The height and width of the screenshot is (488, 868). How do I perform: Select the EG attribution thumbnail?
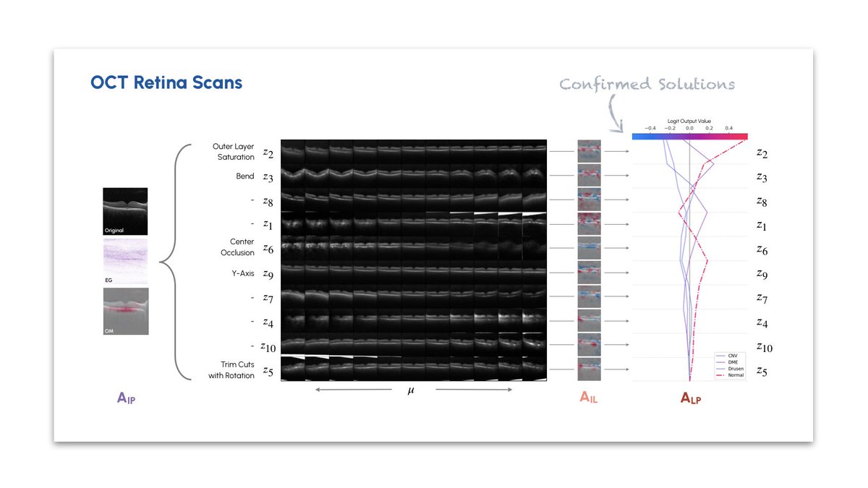[125, 261]
